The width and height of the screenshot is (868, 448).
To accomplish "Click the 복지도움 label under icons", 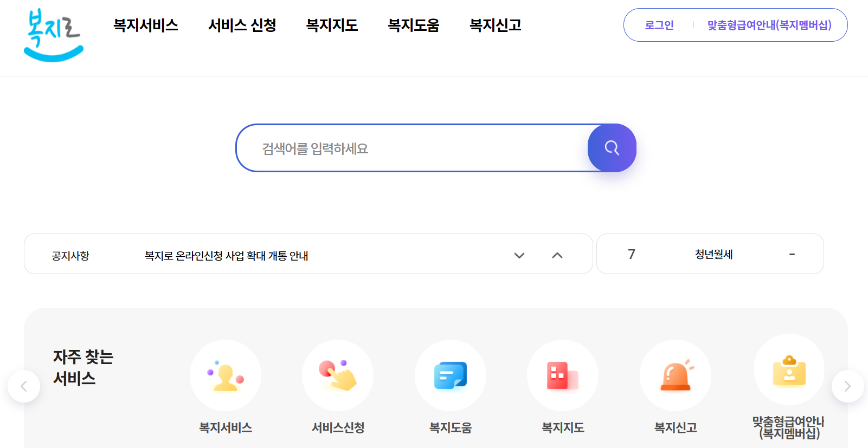I will (451, 427).
